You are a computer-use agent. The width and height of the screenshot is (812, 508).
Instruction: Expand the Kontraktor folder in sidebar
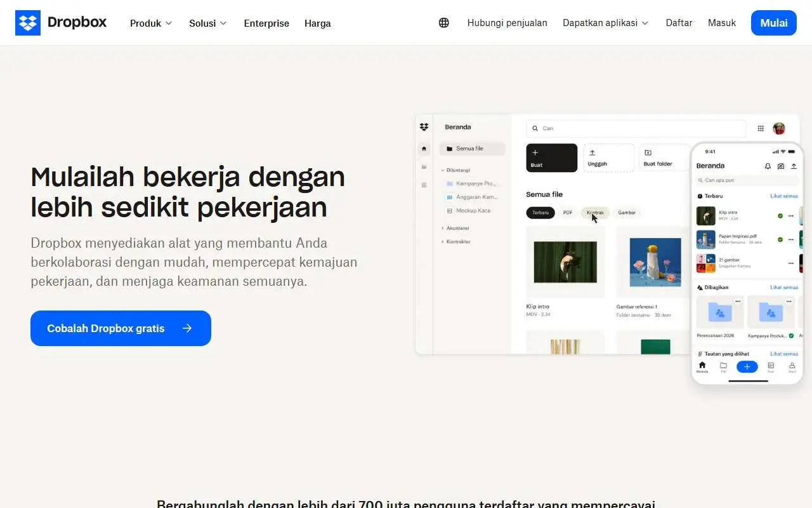point(443,242)
